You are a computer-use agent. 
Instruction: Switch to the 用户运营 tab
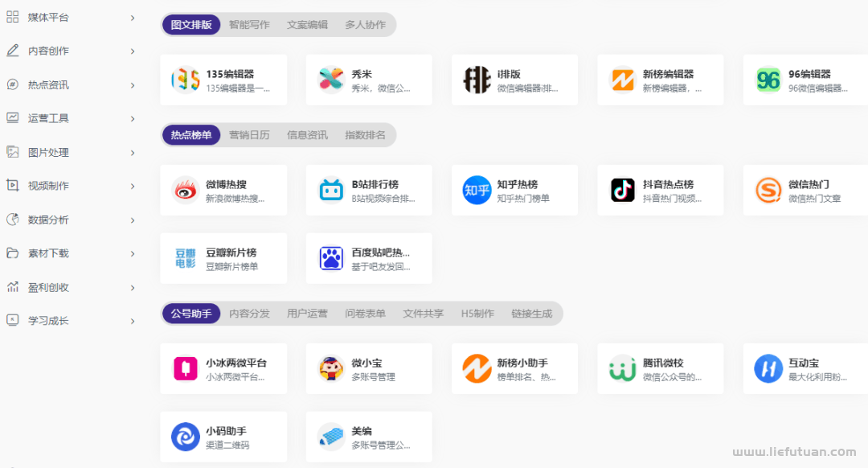307,313
